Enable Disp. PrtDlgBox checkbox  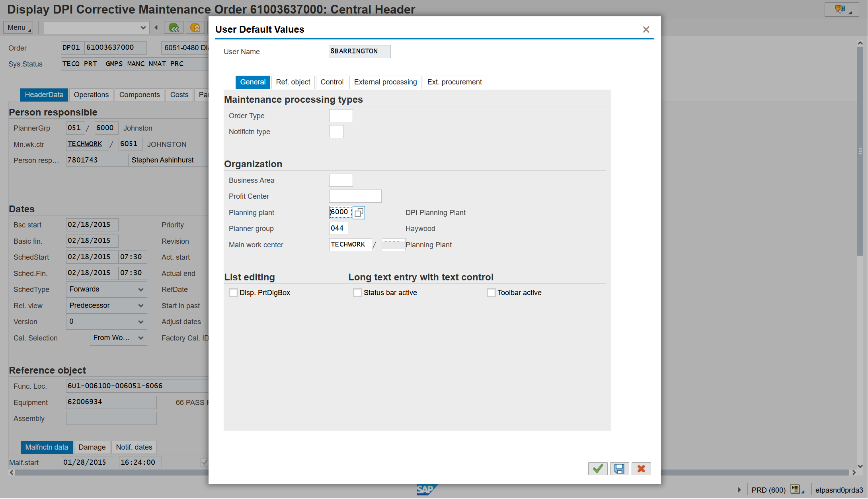(233, 293)
